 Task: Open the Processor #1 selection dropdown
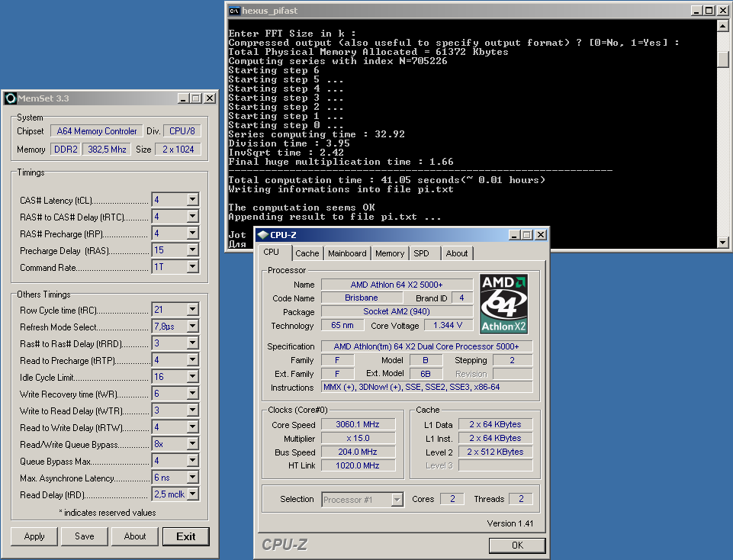click(397, 500)
